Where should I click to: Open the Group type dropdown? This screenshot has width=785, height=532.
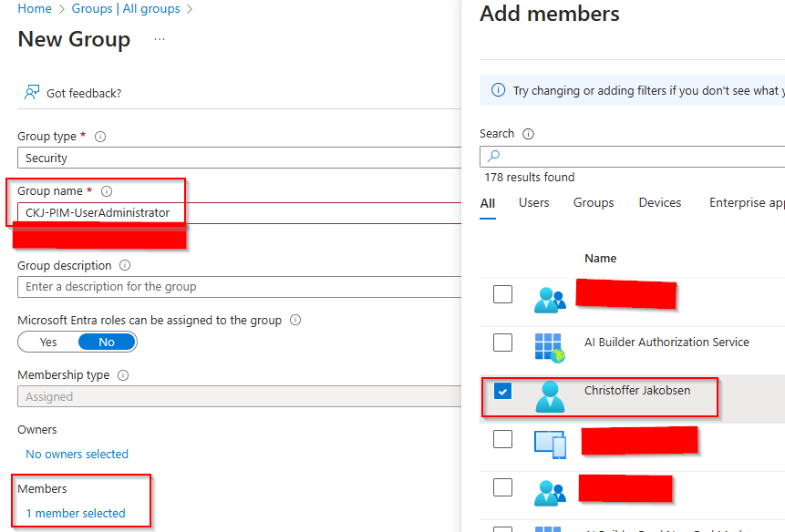pyautogui.click(x=237, y=159)
